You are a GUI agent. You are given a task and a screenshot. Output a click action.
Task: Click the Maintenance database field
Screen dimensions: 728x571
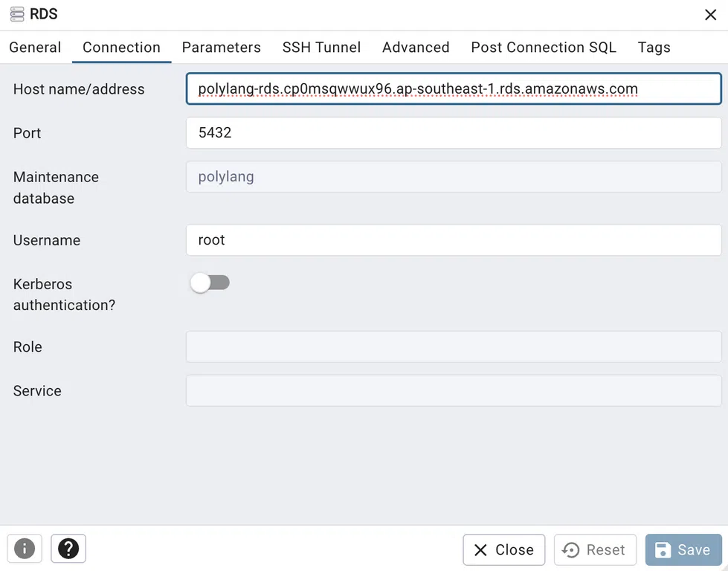pos(454,177)
